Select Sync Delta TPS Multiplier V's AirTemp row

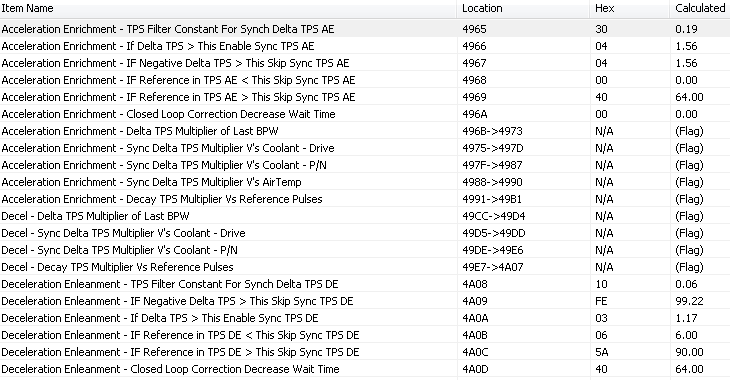(365, 182)
